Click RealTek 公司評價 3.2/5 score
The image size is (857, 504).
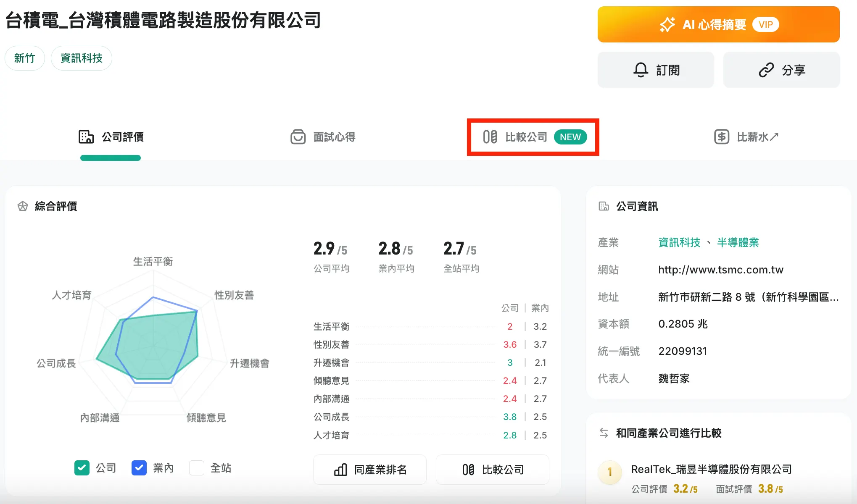point(665,489)
